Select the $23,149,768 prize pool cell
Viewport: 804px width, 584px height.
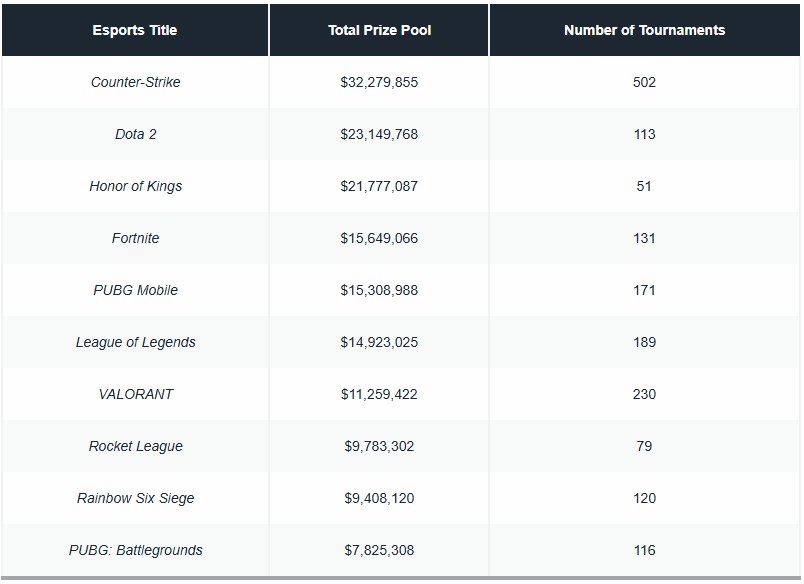[x=379, y=134]
